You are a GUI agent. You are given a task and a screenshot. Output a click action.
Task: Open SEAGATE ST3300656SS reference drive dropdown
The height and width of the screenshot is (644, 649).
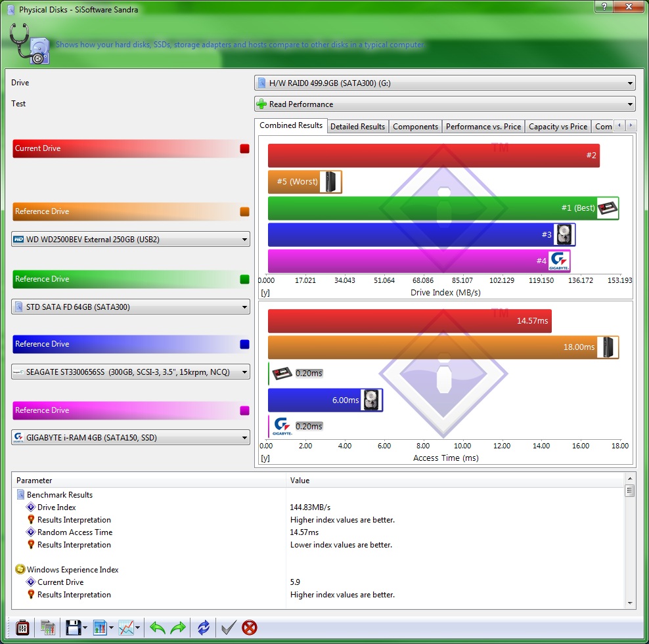pyautogui.click(x=130, y=372)
